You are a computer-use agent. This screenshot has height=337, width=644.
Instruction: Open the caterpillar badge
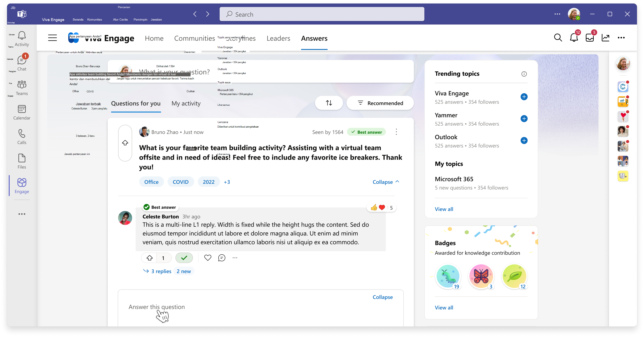coord(448,277)
